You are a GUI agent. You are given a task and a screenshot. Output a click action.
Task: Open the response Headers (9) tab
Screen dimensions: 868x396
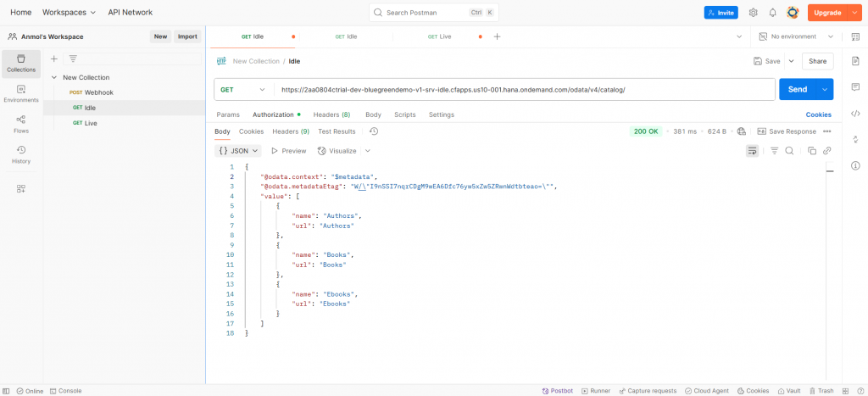click(x=291, y=131)
